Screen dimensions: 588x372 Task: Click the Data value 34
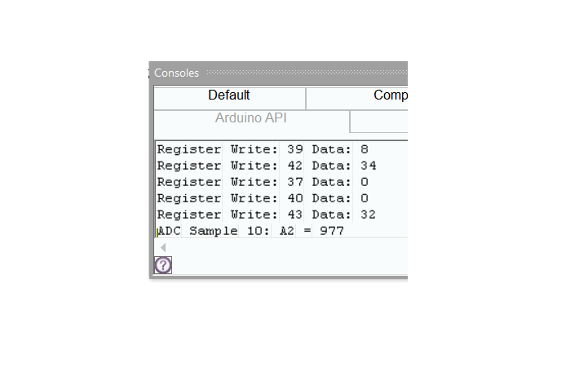pyautogui.click(x=368, y=166)
